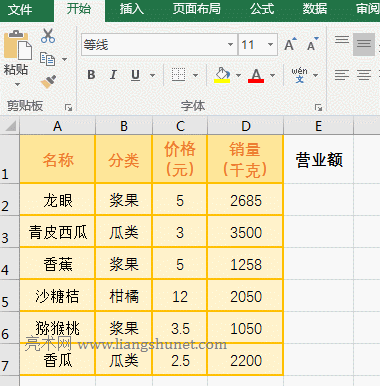Switch to the 审阅 tab

pyautogui.click(x=367, y=9)
